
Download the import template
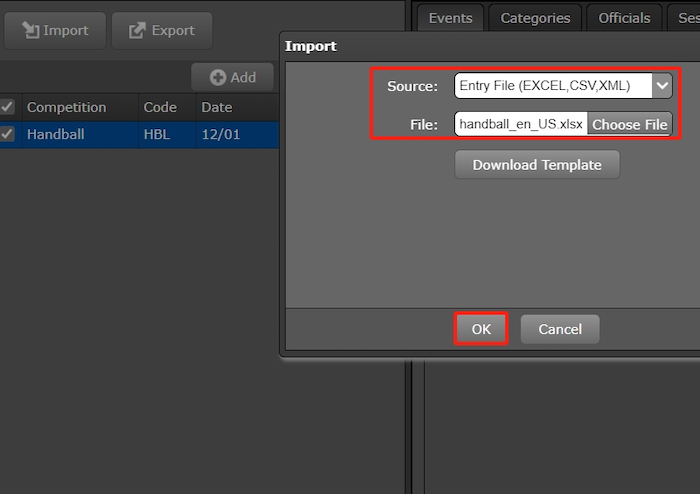click(x=537, y=165)
